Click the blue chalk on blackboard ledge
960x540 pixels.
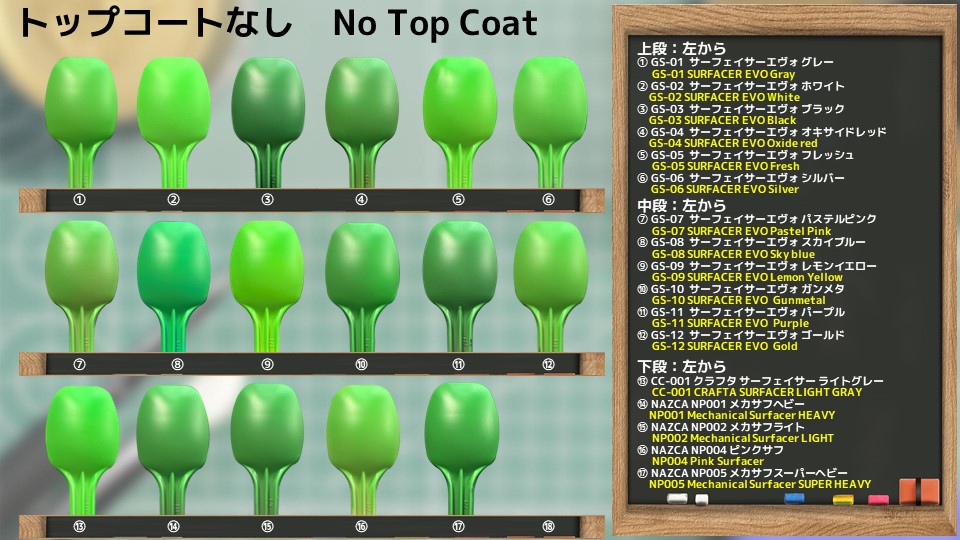coord(794,499)
